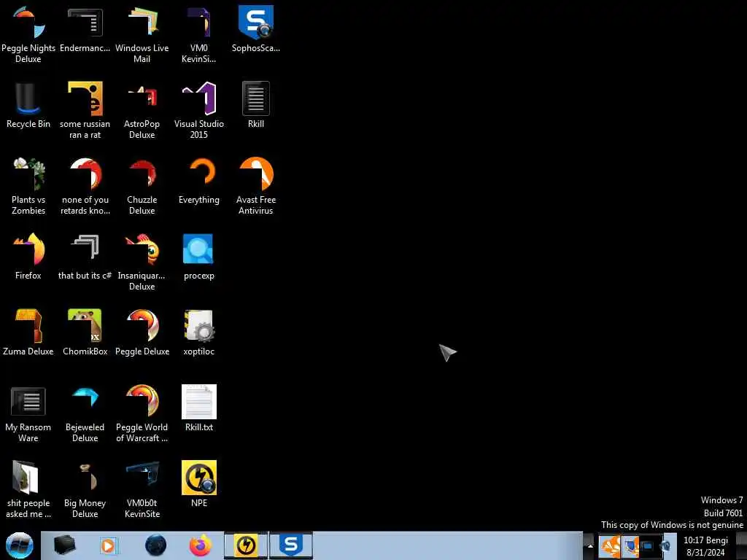Open the Bejeweled Deluxe shortcut
The image size is (747, 560).
click(x=85, y=414)
